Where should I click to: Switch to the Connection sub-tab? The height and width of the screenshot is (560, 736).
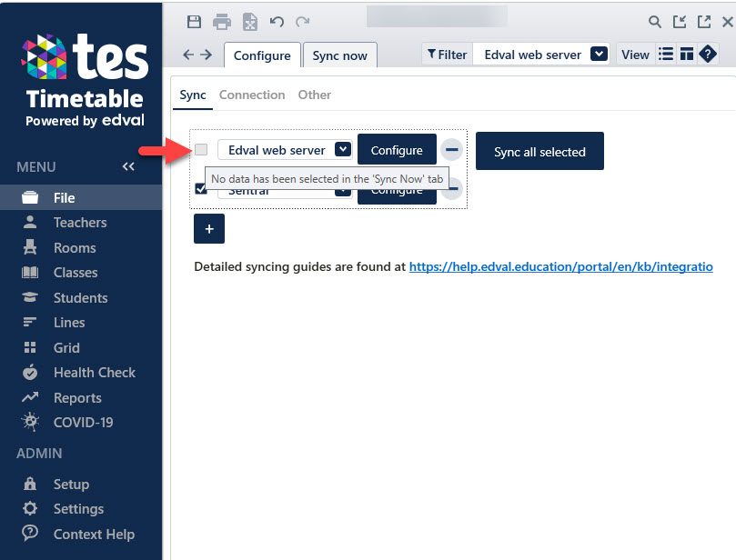coord(252,95)
